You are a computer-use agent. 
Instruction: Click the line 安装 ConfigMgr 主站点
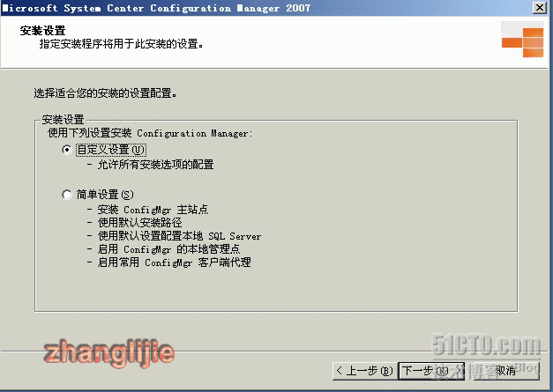[x=153, y=210]
